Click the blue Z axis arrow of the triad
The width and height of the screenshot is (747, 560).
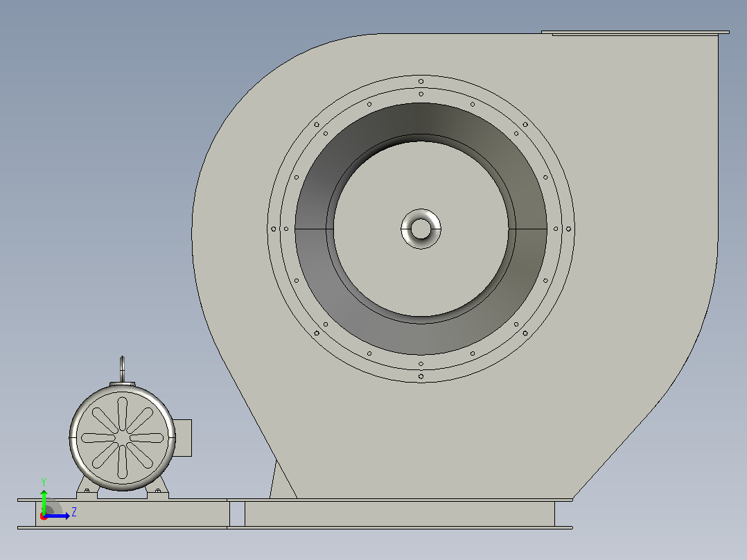tap(57, 516)
